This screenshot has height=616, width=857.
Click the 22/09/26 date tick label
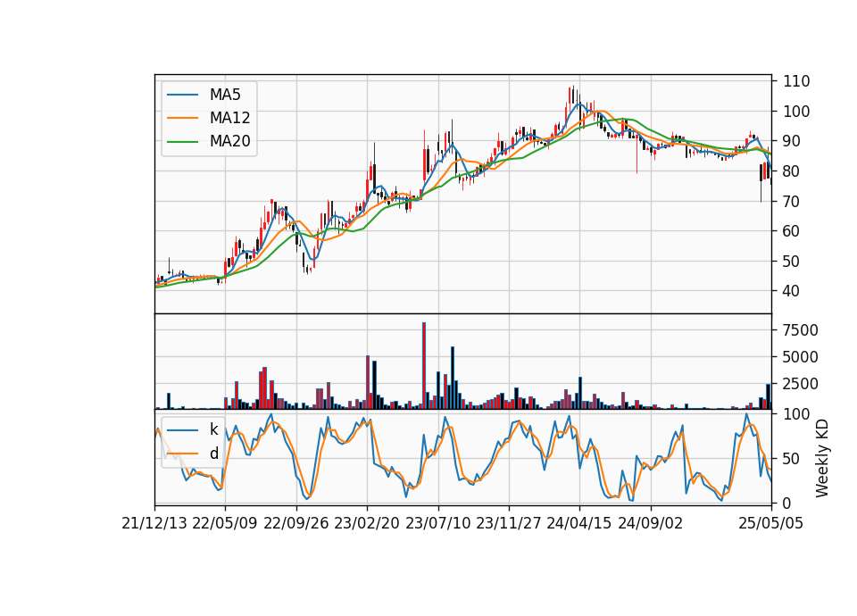coord(296,523)
